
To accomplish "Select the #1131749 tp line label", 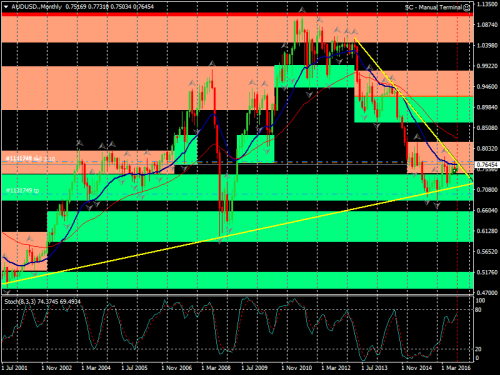I will click(22, 191).
